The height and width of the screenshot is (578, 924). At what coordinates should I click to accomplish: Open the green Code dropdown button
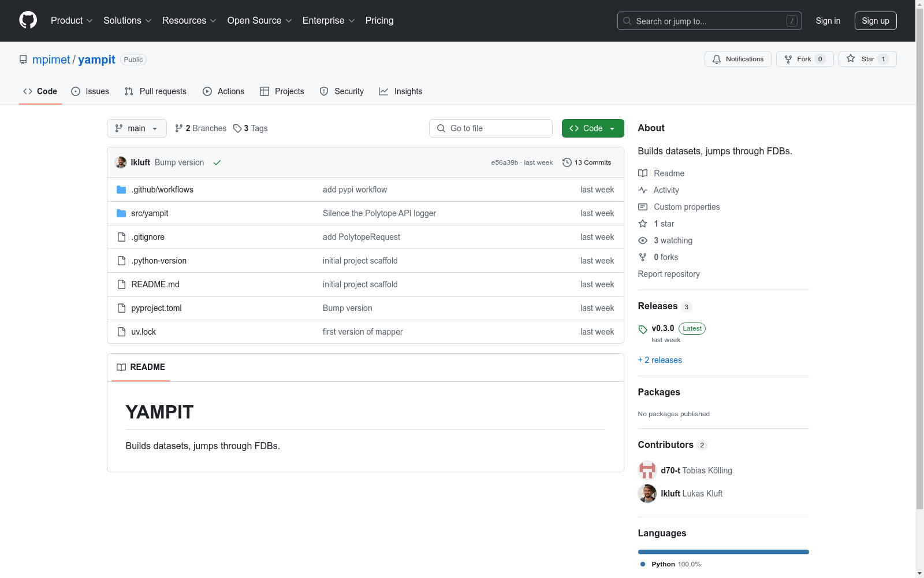tap(593, 128)
